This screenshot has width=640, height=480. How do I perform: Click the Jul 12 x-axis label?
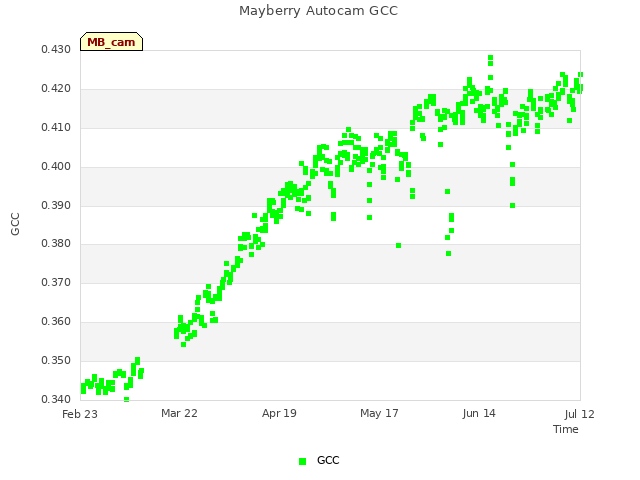[x=580, y=414]
